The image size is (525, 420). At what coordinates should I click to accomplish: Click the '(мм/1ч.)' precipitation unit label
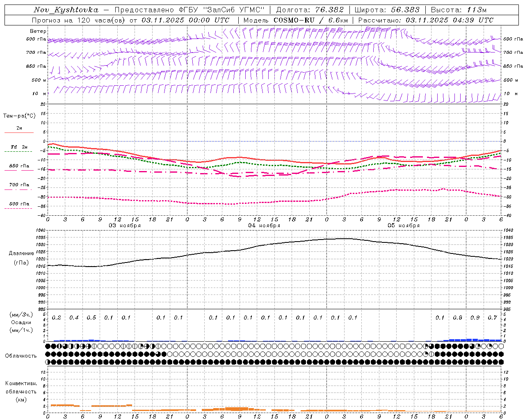click(x=21, y=330)
